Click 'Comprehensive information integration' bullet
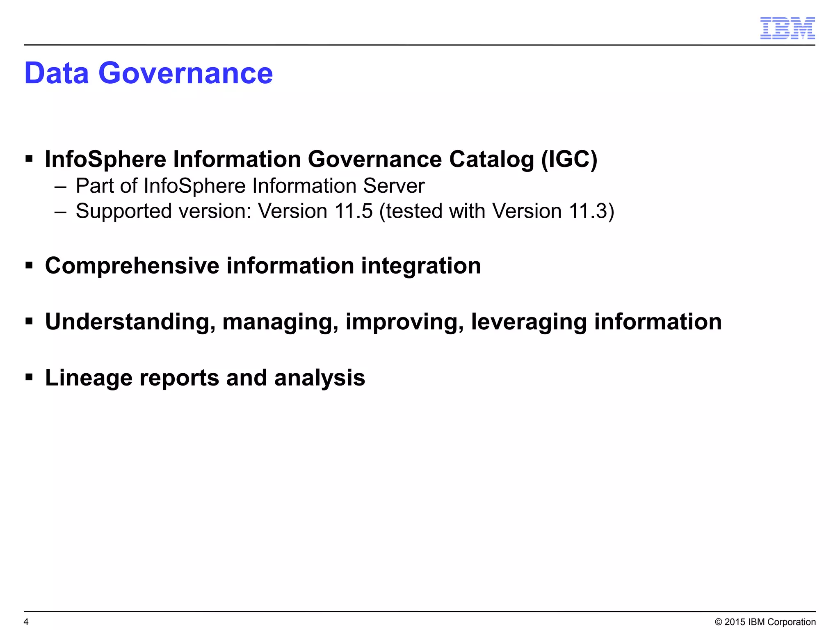The image size is (840, 630). click(x=263, y=266)
